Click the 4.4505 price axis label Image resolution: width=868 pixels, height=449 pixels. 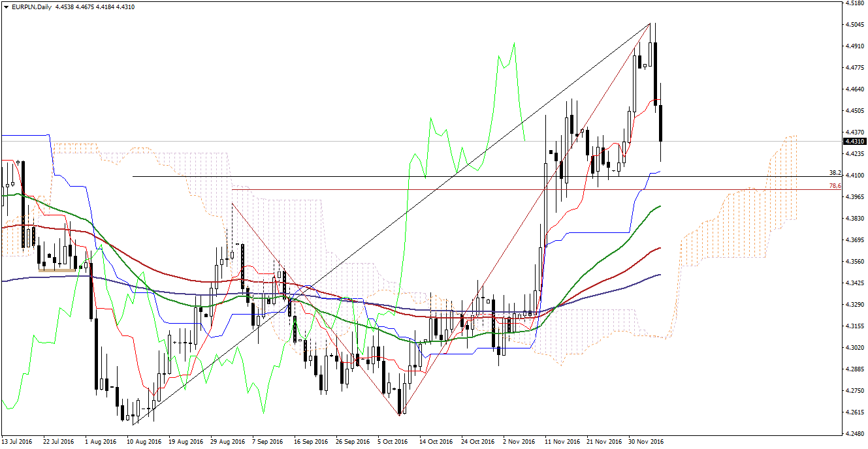[854, 111]
